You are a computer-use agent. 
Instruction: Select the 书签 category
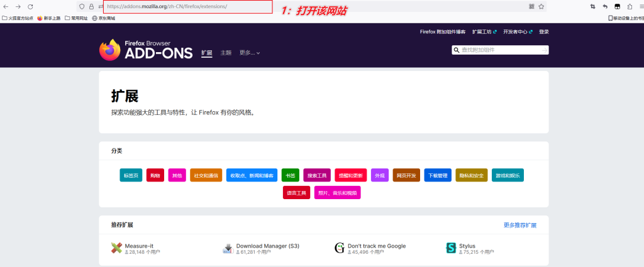(x=291, y=175)
